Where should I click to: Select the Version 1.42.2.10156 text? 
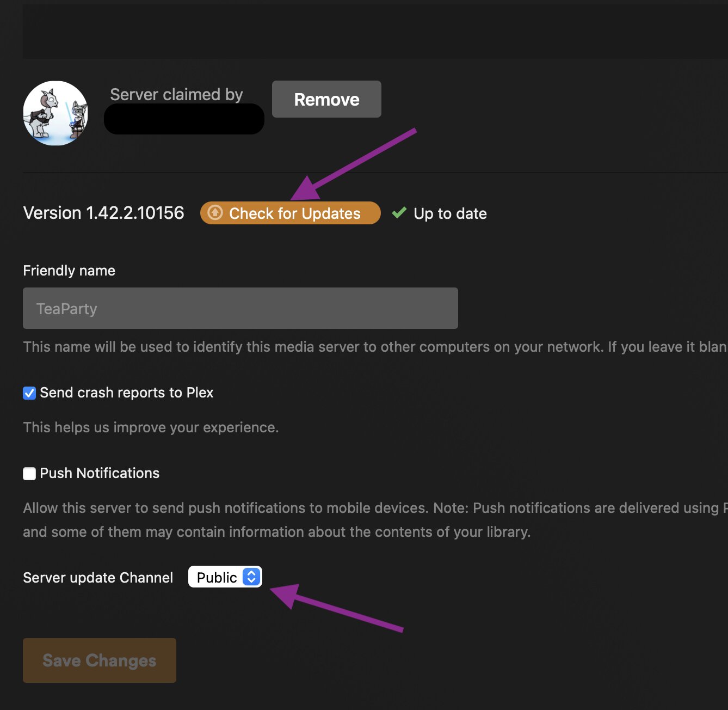[x=103, y=213]
